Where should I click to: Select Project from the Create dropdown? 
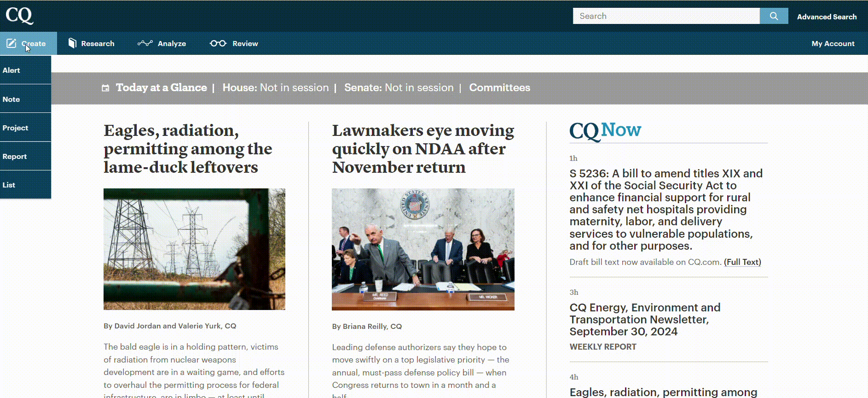[x=25, y=128]
